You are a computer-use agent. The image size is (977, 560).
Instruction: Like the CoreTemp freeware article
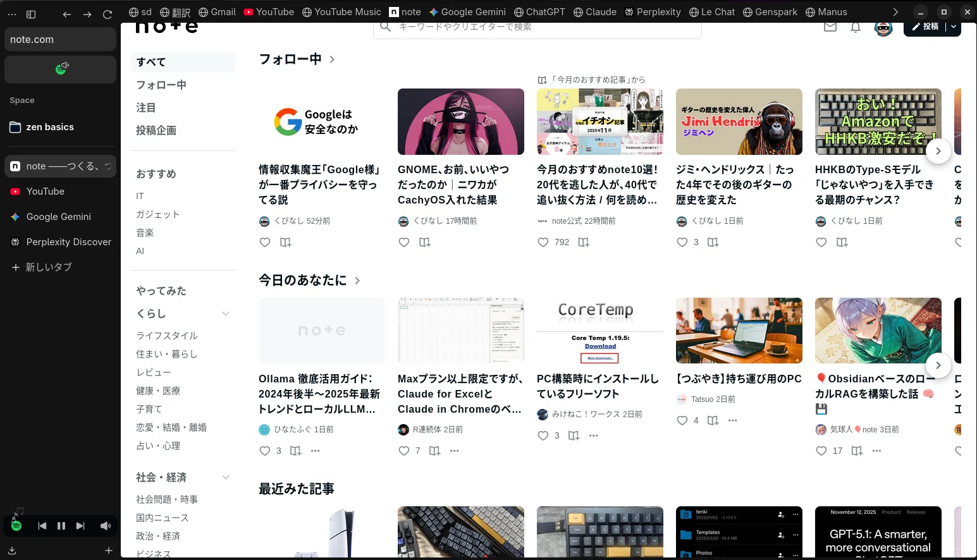(543, 435)
